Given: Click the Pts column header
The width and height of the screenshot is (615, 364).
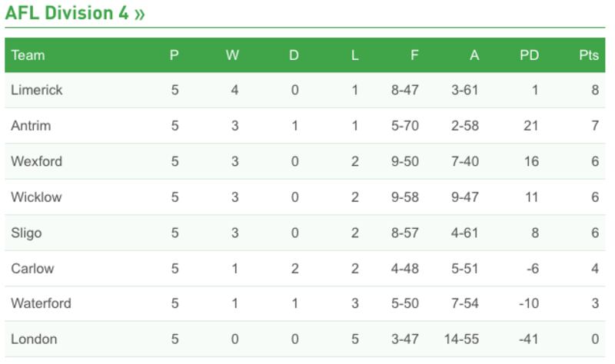Looking at the screenshot, I should 589,55.
